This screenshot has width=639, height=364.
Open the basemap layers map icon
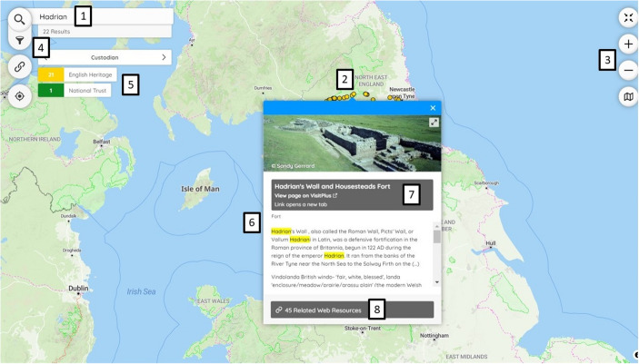click(x=628, y=96)
